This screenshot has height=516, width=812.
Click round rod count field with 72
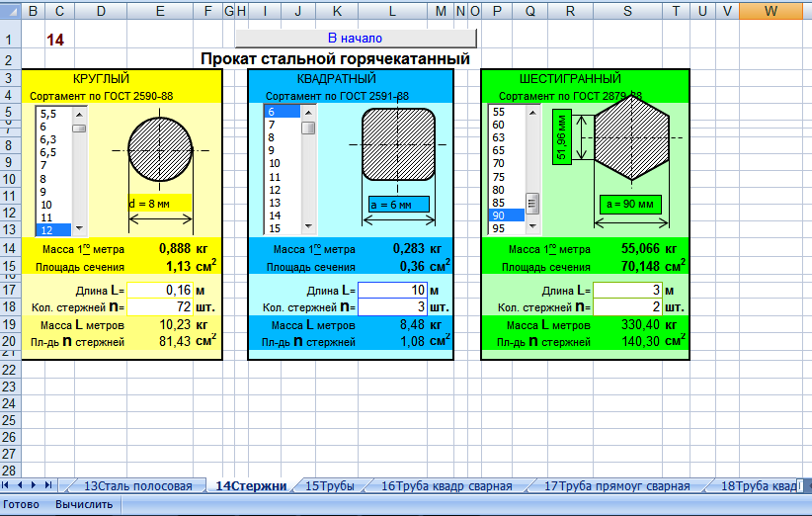point(160,307)
